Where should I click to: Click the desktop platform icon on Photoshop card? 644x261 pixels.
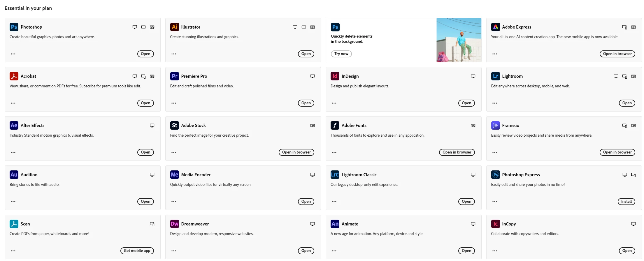pos(135,27)
